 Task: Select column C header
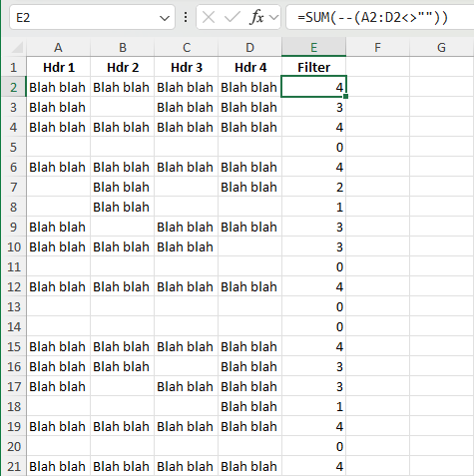click(187, 48)
